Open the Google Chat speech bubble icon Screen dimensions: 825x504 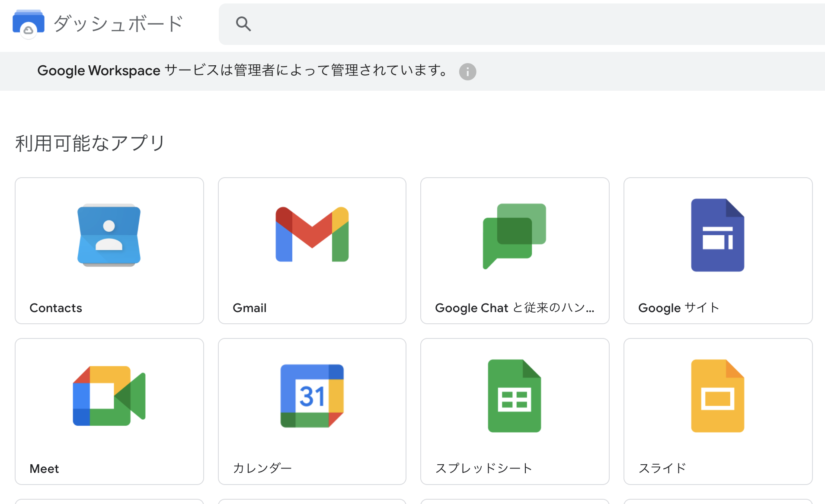515,236
